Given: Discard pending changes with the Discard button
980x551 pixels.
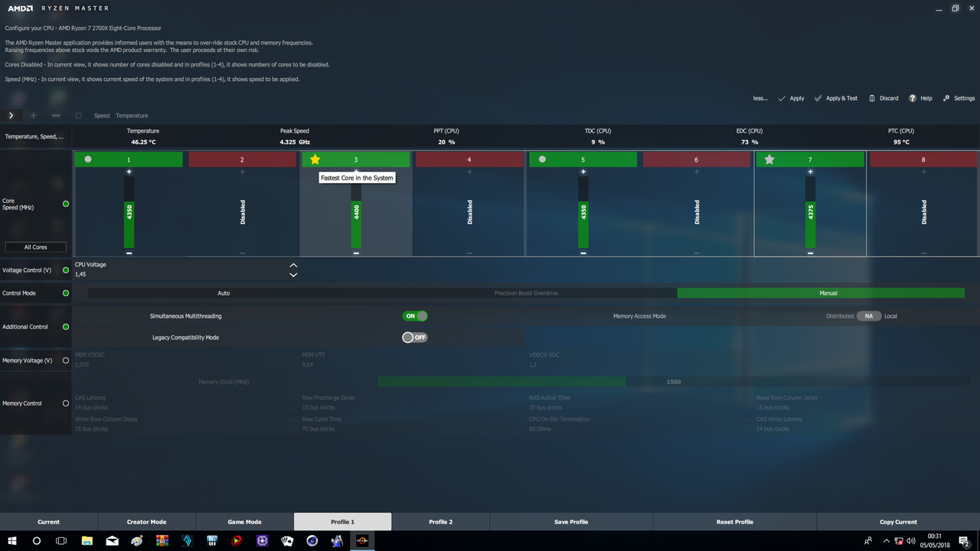Looking at the screenshot, I should pyautogui.click(x=884, y=98).
